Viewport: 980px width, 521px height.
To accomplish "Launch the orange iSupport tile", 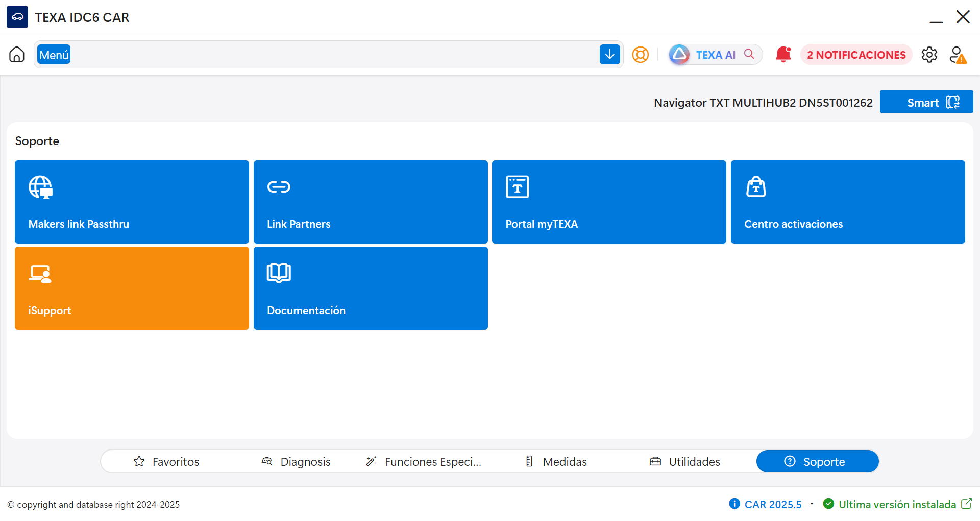I will click(132, 288).
